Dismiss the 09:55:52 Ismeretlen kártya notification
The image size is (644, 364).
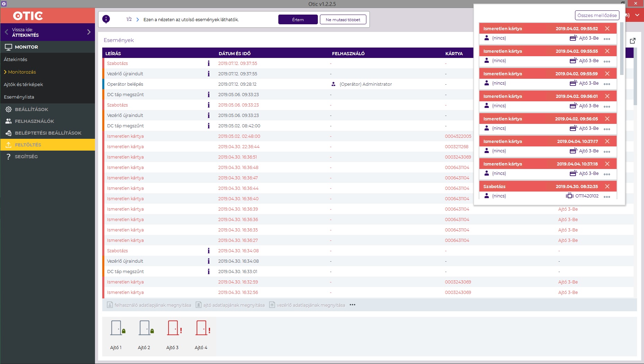point(607,28)
